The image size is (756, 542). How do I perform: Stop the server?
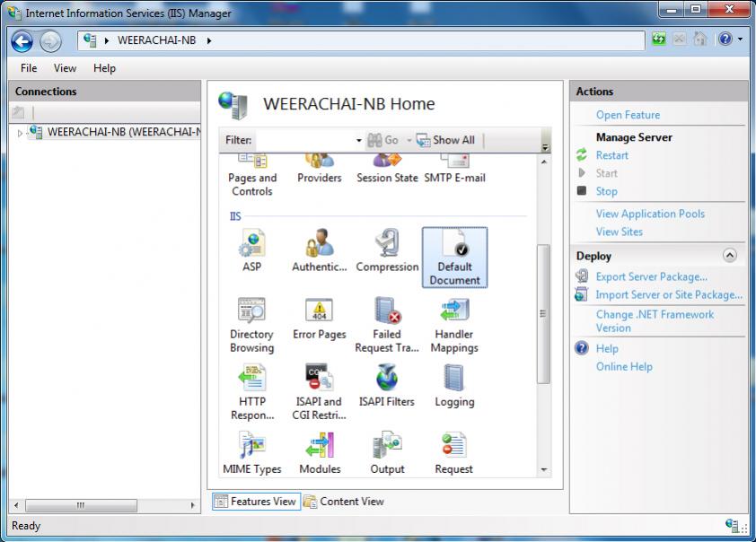(x=607, y=191)
